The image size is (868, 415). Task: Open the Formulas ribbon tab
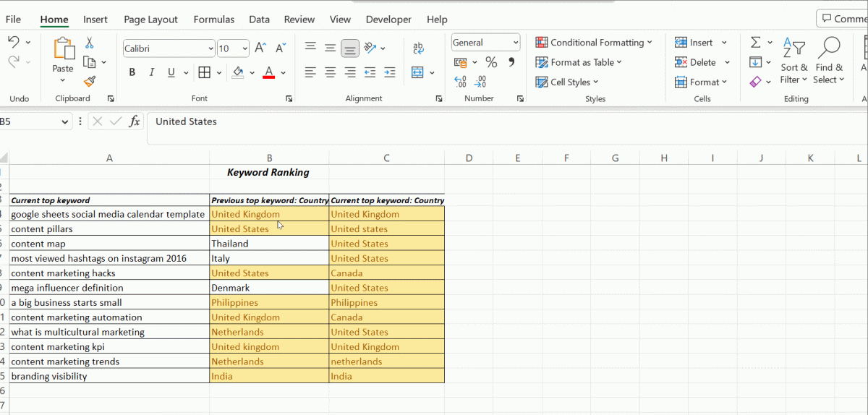[x=213, y=20]
